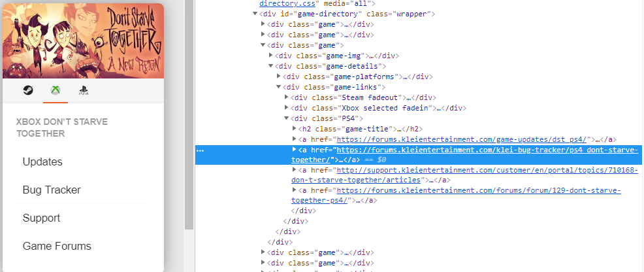Expand the dst_ps4 game-updates anchor node

295,139
